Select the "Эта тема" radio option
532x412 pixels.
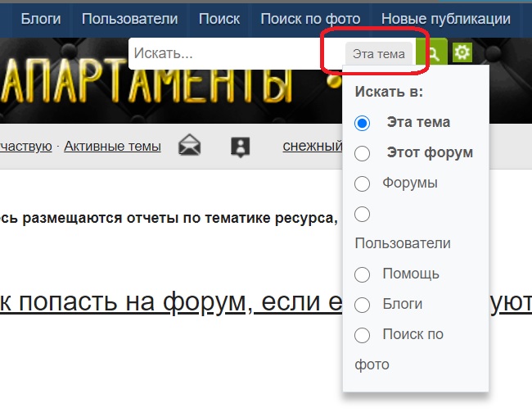(x=363, y=123)
